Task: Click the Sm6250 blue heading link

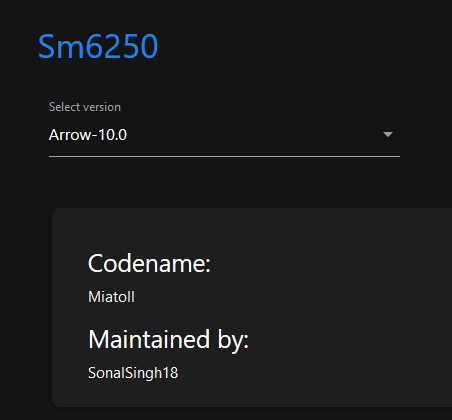Action: coord(98,46)
